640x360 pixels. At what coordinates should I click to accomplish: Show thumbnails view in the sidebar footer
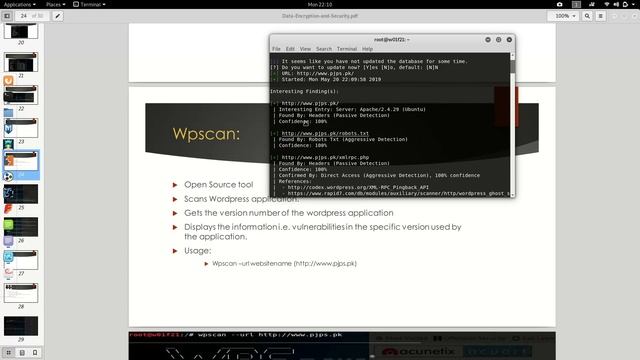click(9, 352)
